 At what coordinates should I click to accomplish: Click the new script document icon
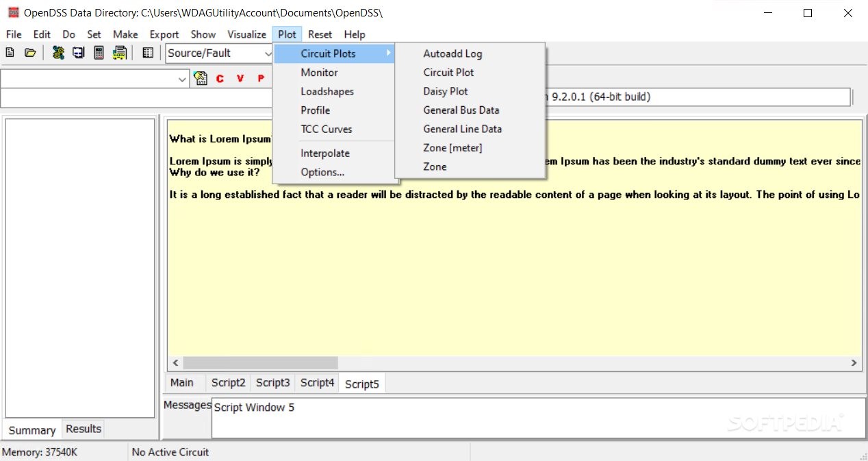click(x=10, y=53)
